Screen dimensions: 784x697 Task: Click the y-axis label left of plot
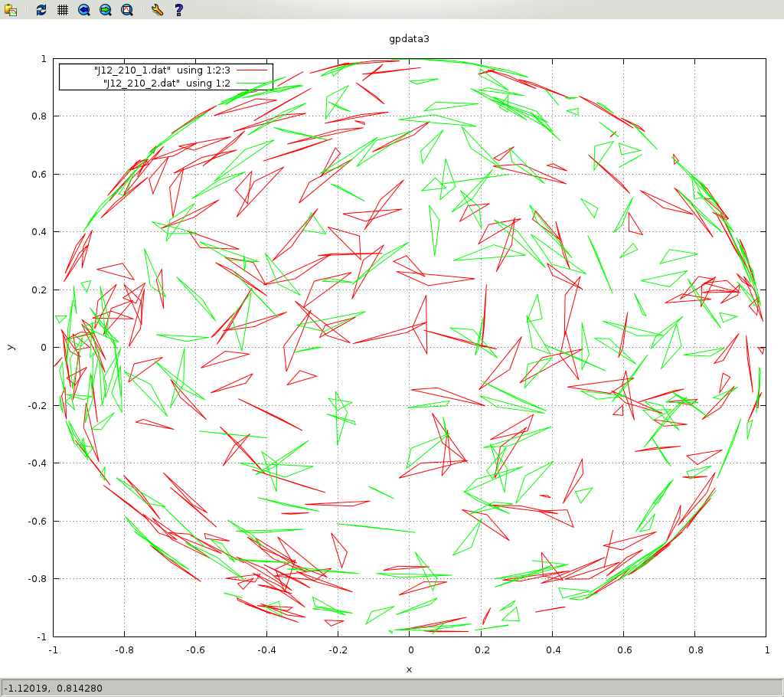pos(10,347)
